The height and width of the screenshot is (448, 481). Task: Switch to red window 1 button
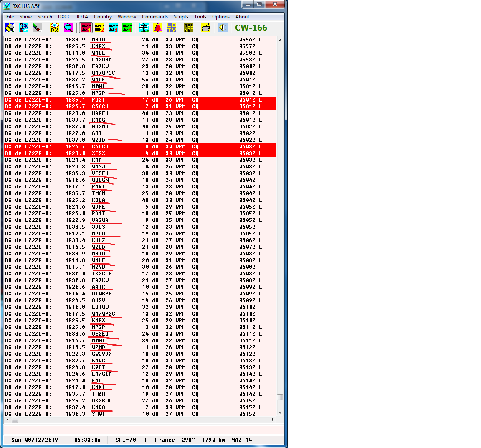pyautogui.click(x=86, y=28)
